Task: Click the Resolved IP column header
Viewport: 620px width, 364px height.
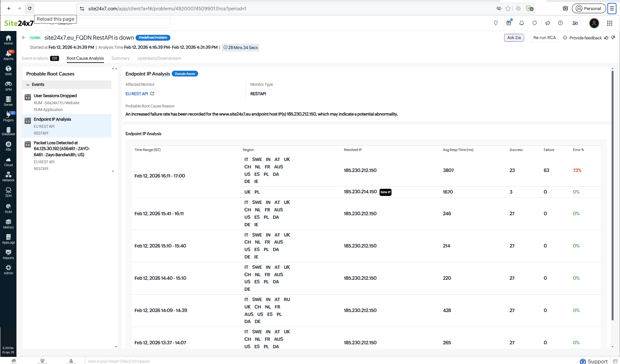Action: [353, 150]
